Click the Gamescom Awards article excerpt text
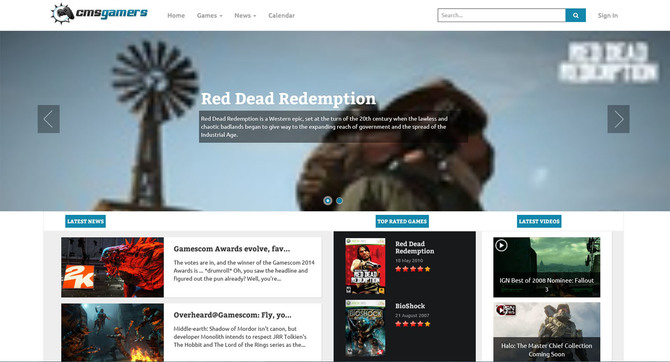The width and height of the screenshot is (670, 362). tap(244, 271)
